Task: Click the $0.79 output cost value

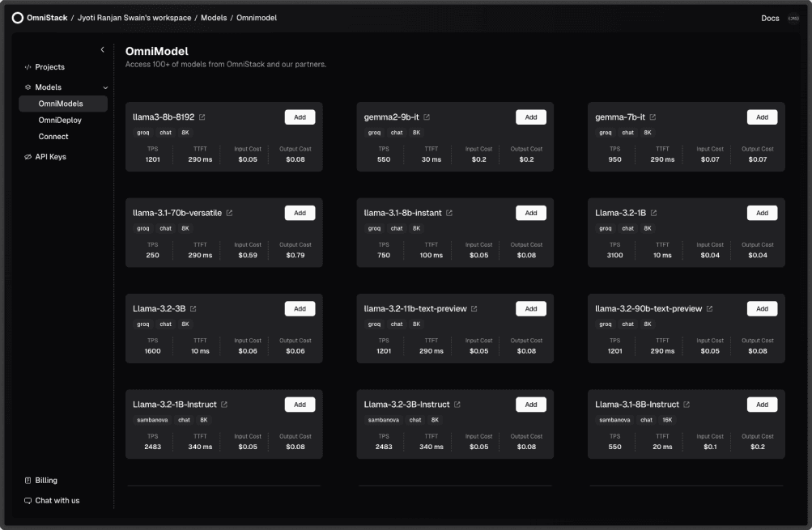Action: coord(295,255)
